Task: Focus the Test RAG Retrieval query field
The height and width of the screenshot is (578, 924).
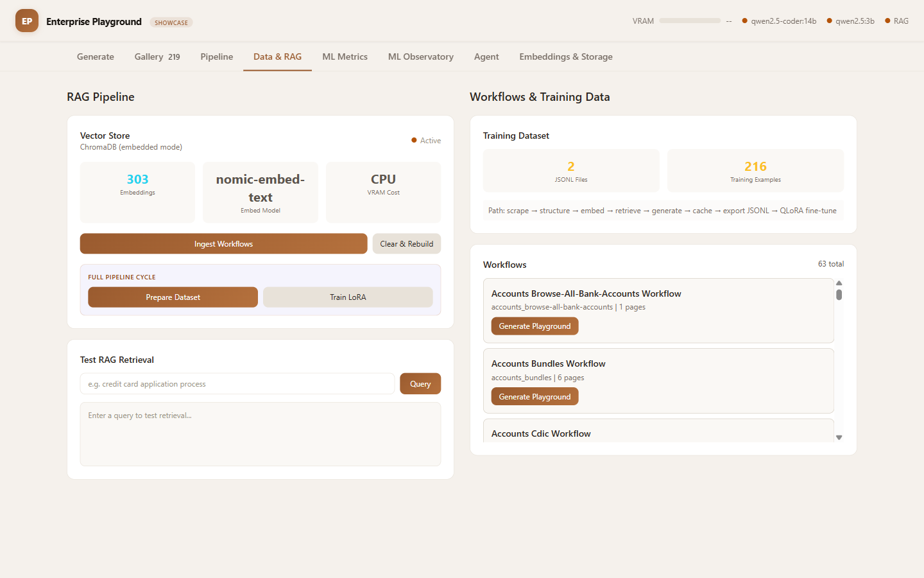Action: [237, 384]
